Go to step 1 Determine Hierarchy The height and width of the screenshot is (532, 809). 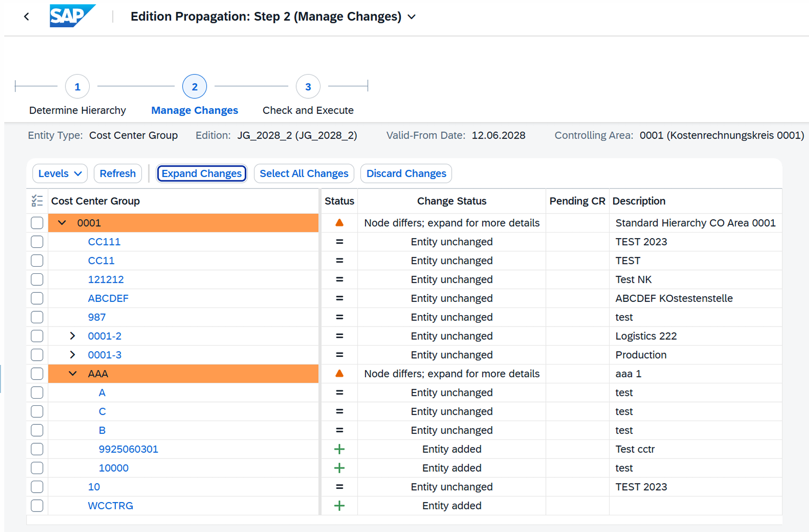coord(77,87)
